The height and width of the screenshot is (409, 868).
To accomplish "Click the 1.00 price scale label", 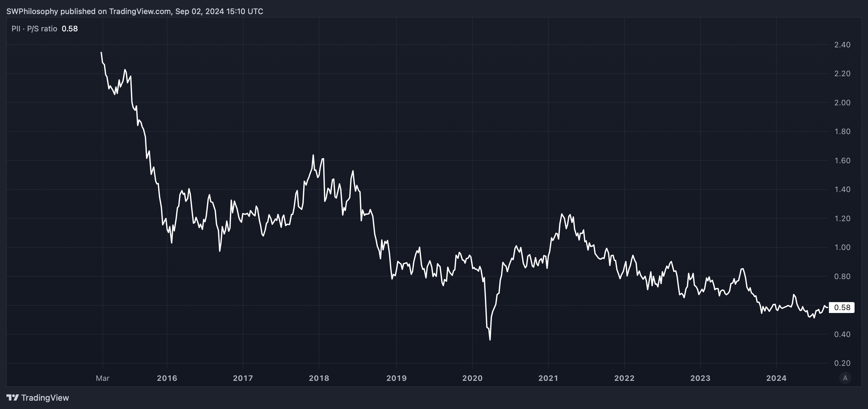I will click(x=842, y=247).
